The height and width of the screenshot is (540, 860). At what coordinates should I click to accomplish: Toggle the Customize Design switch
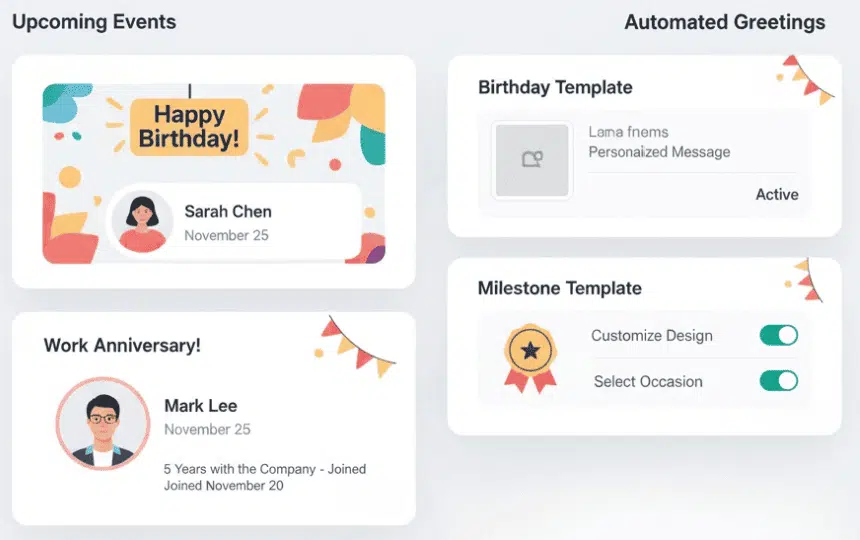click(778, 335)
